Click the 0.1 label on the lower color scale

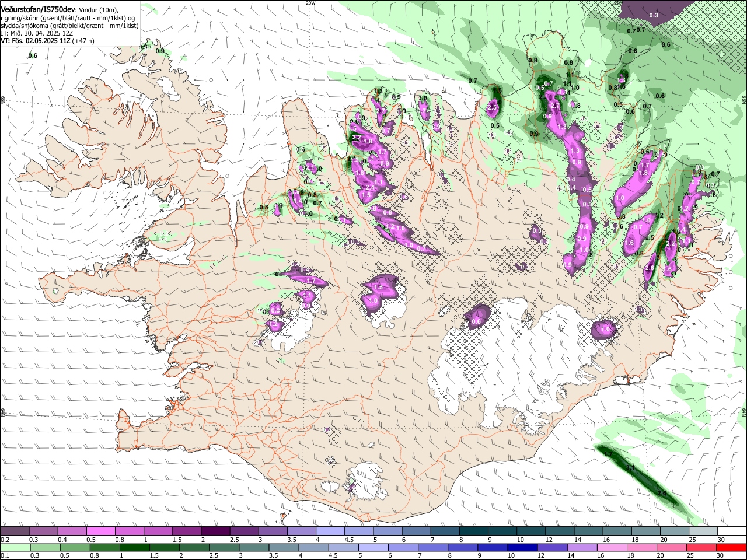(5, 556)
